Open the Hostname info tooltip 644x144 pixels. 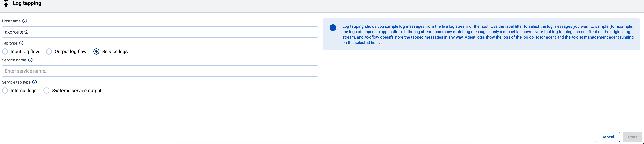pyautogui.click(x=25, y=21)
